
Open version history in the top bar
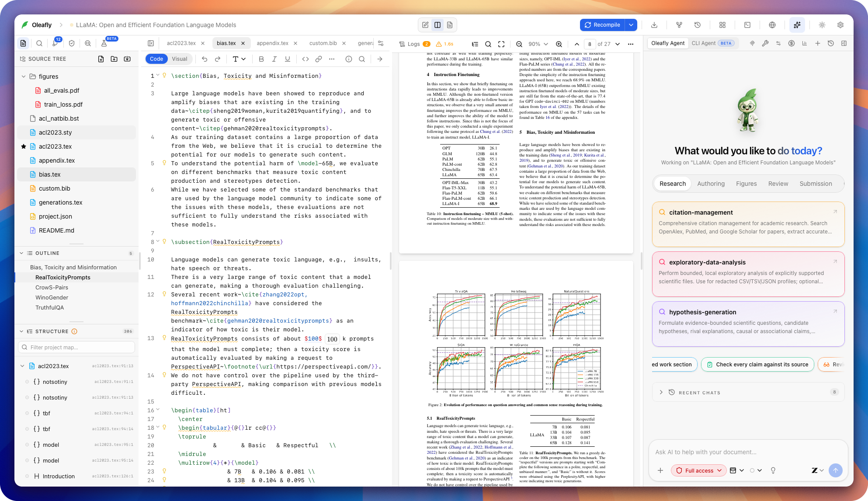pos(698,25)
